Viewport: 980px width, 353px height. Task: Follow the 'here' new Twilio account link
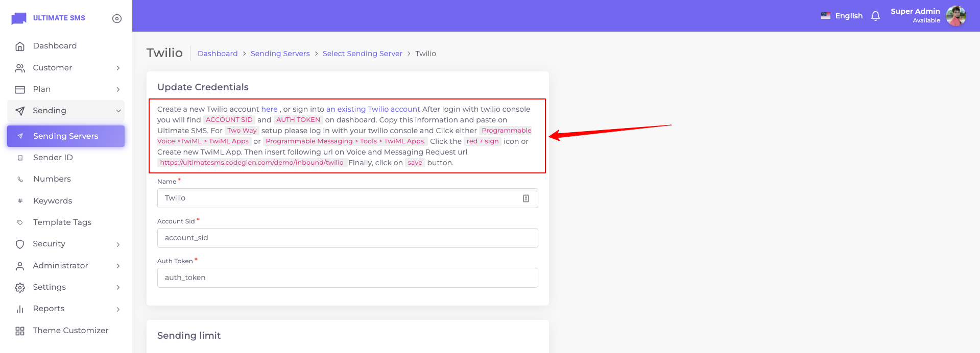pyautogui.click(x=269, y=109)
